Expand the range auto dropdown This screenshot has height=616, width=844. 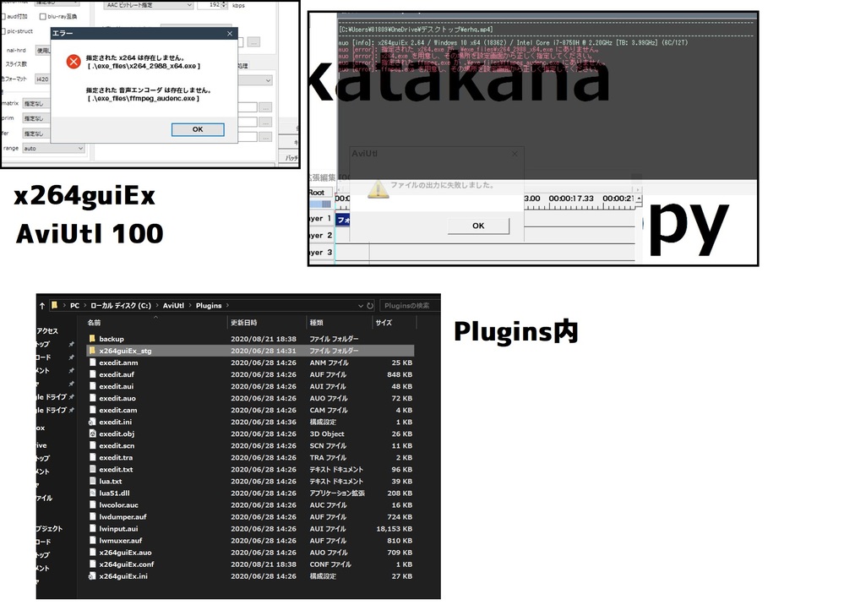(x=54, y=148)
